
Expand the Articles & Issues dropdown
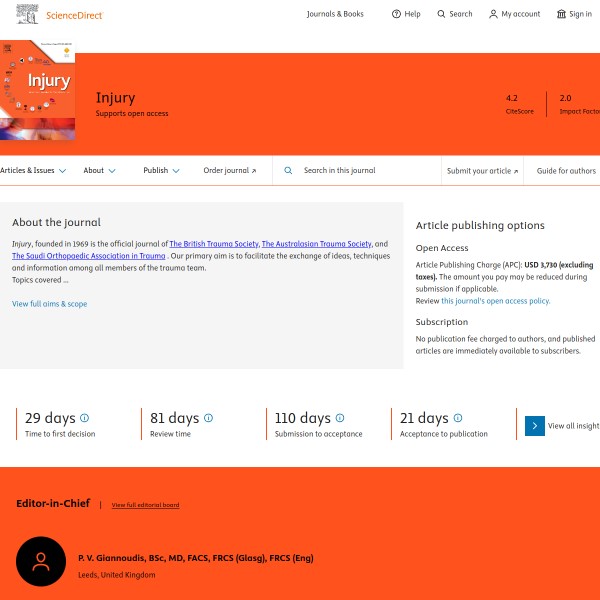pyautogui.click(x=33, y=171)
